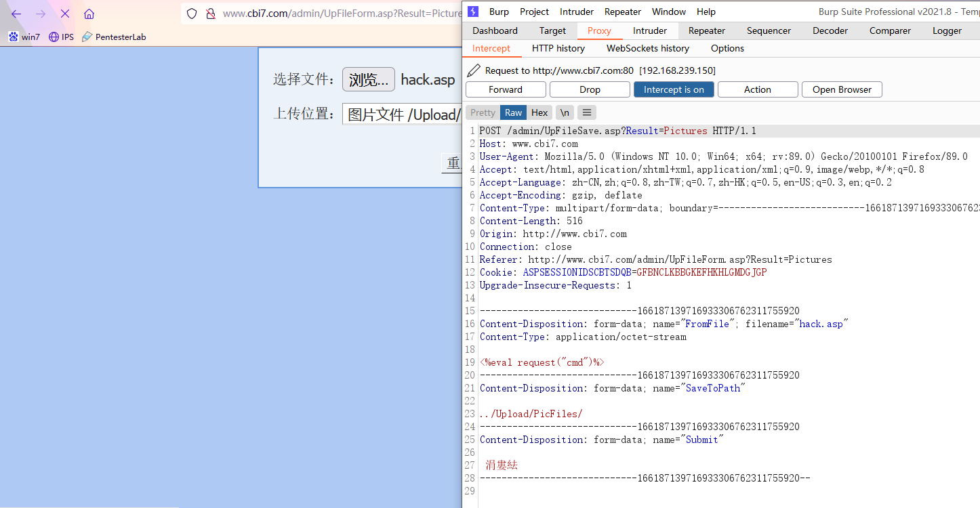Screen dimensions: 980x508
Task: Click the name="SaveToPath" line
Action: pos(613,388)
